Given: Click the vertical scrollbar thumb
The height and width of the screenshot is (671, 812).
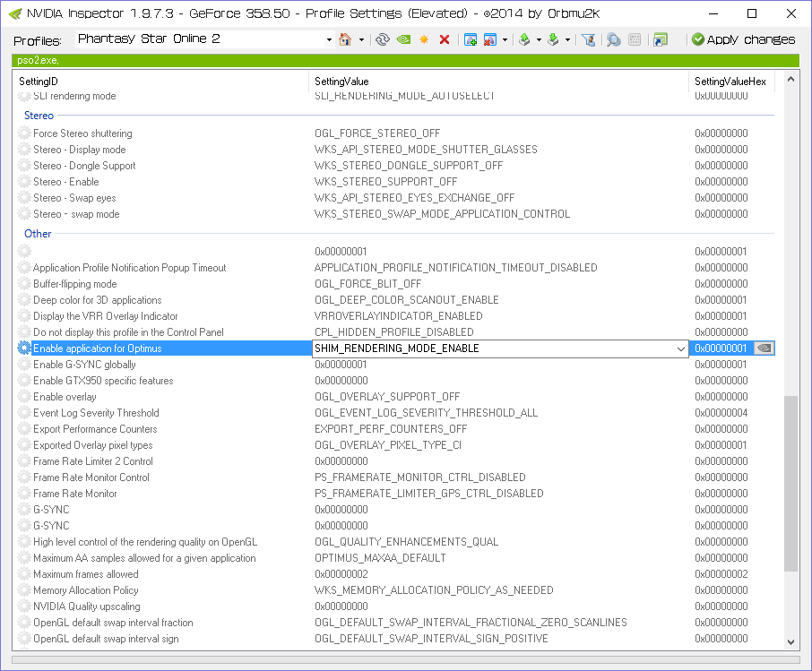Looking at the screenshot, I should pyautogui.click(x=790, y=484).
